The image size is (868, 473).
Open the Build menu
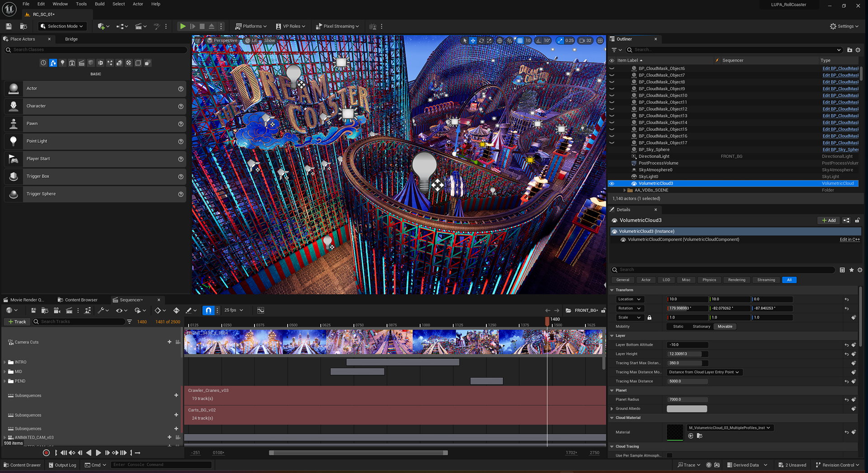tap(99, 4)
